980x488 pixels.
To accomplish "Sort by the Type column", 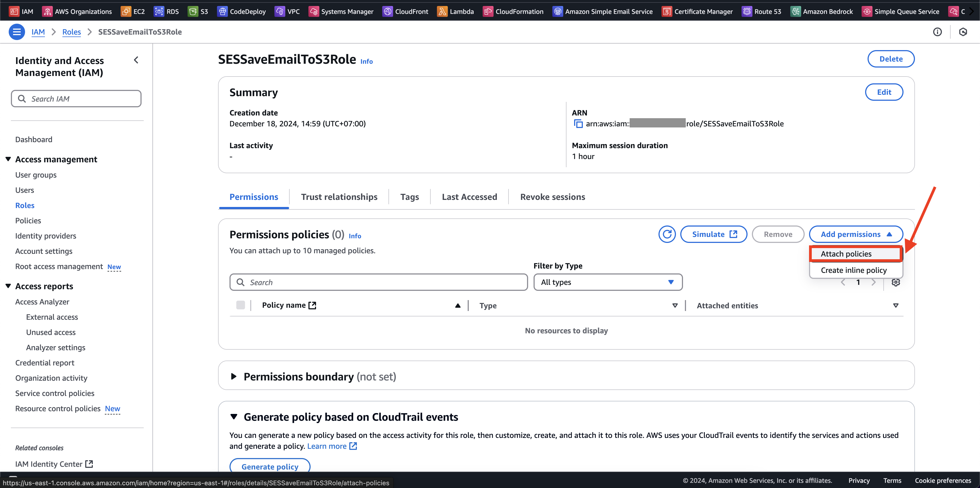I will pyautogui.click(x=675, y=305).
